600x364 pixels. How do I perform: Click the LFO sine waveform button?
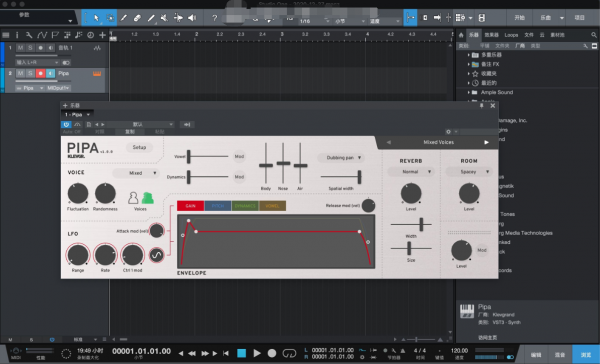point(157,255)
